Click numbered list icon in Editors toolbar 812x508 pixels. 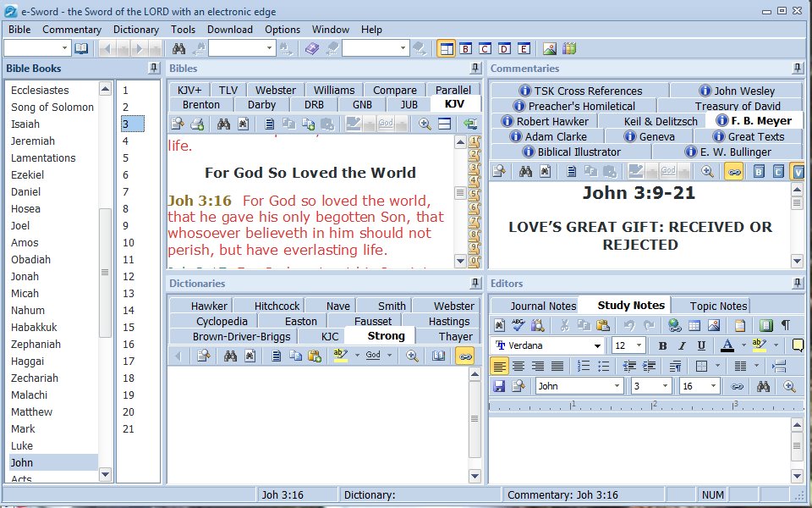[x=584, y=366]
